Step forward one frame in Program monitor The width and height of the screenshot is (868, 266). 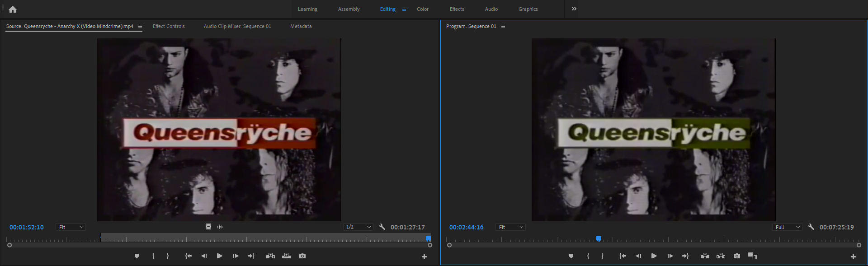(x=670, y=256)
